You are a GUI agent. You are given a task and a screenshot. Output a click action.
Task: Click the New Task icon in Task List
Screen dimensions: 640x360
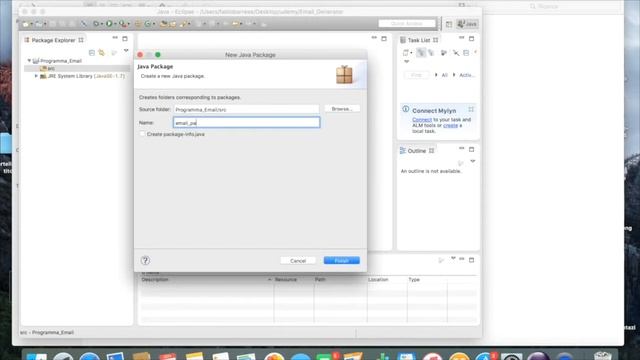[x=405, y=53]
